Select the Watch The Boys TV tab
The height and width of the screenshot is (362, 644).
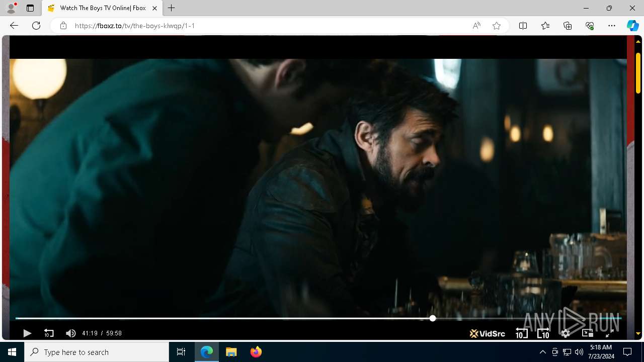(102, 8)
